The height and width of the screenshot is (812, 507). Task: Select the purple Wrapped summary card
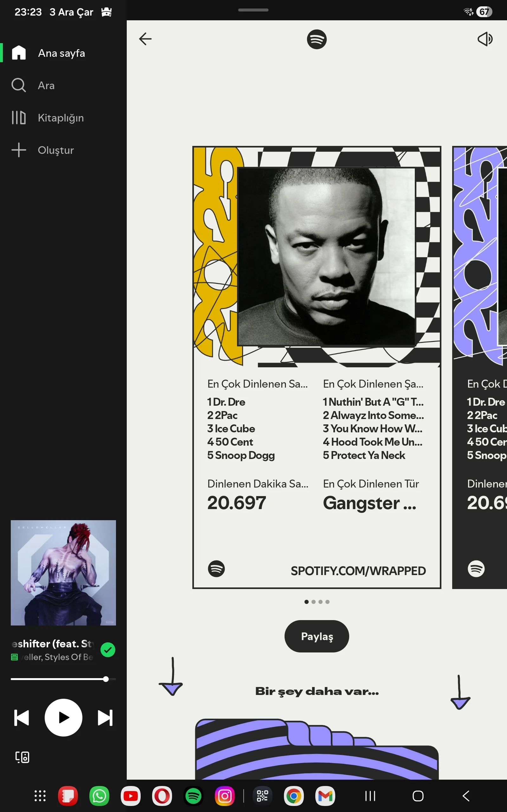tap(479, 367)
